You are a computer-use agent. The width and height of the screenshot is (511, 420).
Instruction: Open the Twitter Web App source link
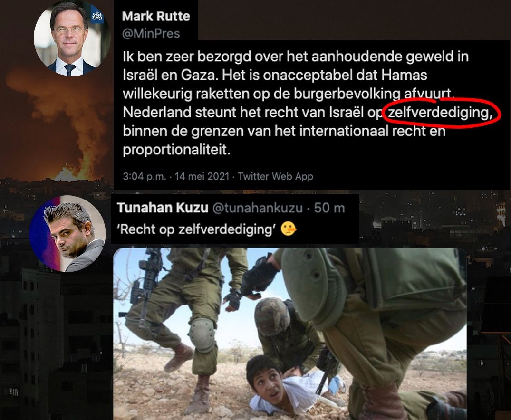click(275, 176)
